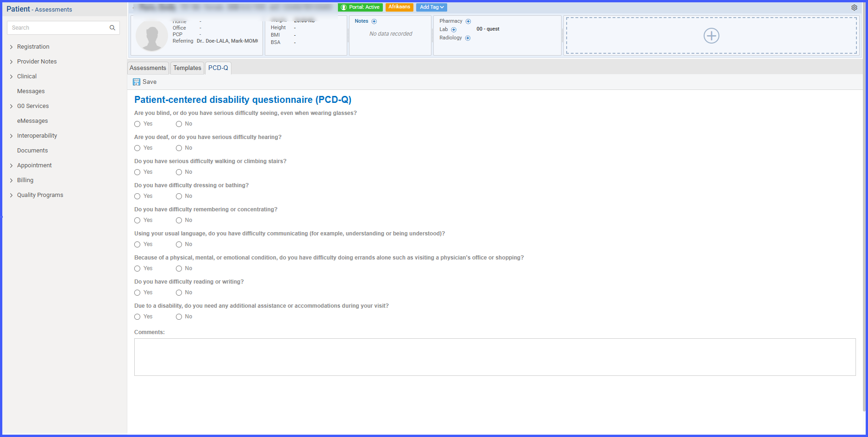This screenshot has height=437, width=868.
Task: Open settings gear icon at top right
Action: (x=854, y=7)
